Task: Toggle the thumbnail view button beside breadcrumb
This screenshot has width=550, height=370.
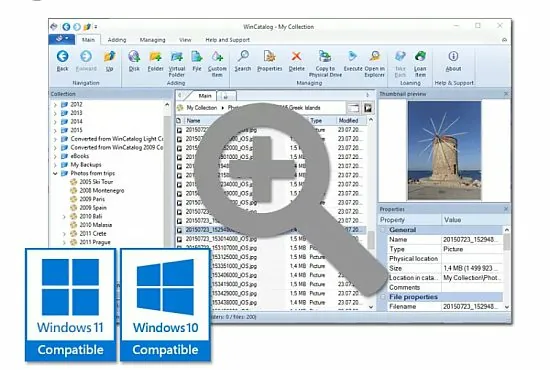Action: pyautogui.click(x=368, y=108)
